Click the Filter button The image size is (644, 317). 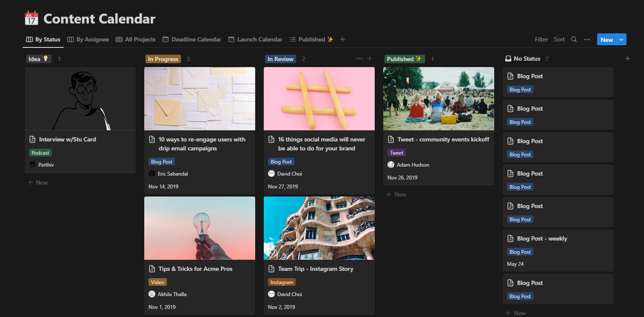tap(541, 39)
